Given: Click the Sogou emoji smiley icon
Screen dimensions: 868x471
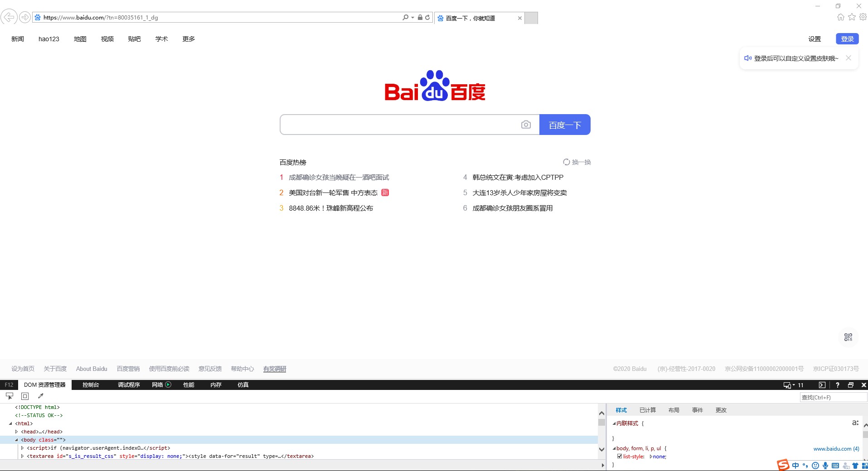Looking at the screenshot, I should click(815, 466).
